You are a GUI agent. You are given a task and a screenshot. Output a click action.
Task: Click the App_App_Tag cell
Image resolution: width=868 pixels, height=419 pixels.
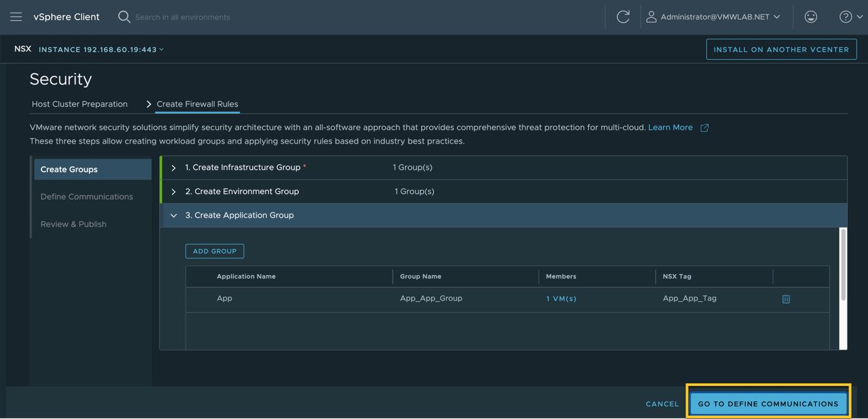pyautogui.click(x=689, y=299)
